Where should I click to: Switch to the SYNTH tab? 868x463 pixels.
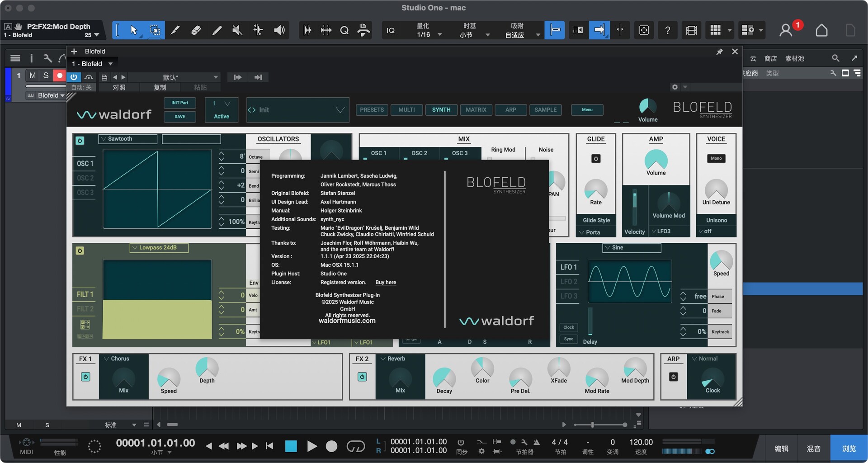point(441,110)
